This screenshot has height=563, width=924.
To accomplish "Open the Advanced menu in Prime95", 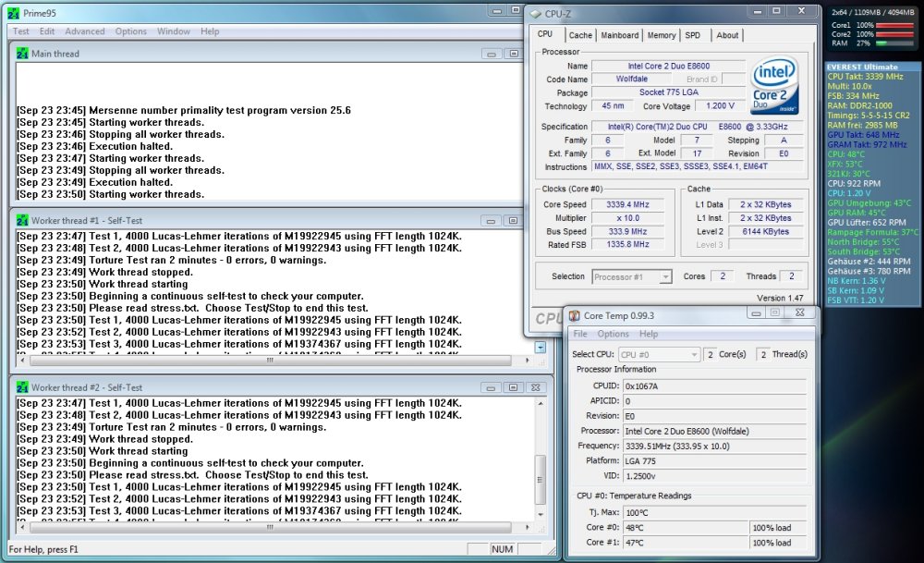I will 85,31.
